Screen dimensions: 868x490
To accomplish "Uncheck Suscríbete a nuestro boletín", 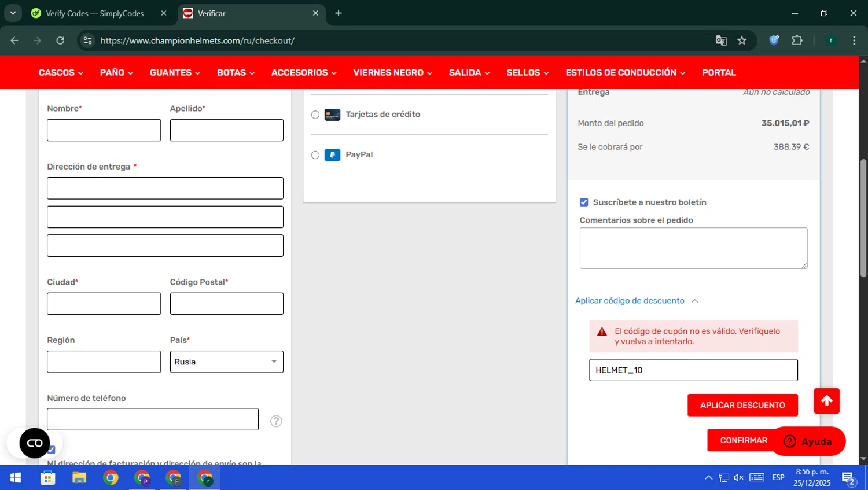I will (584, 202).
